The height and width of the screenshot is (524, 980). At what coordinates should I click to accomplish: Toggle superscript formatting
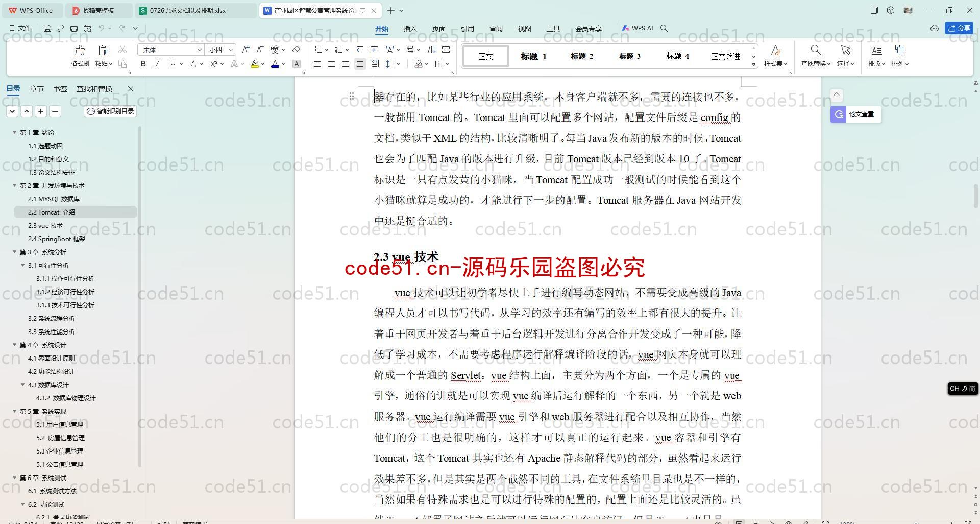coord(214,64)
